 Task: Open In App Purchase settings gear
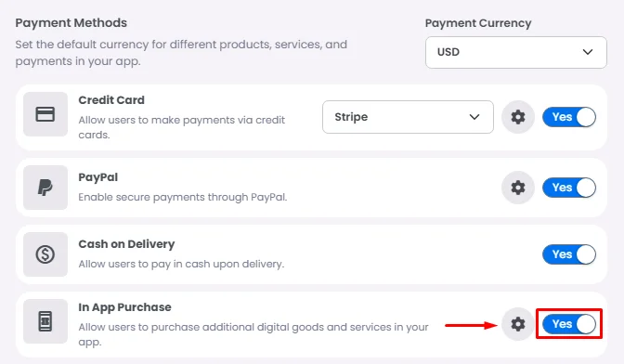point(518,324)
